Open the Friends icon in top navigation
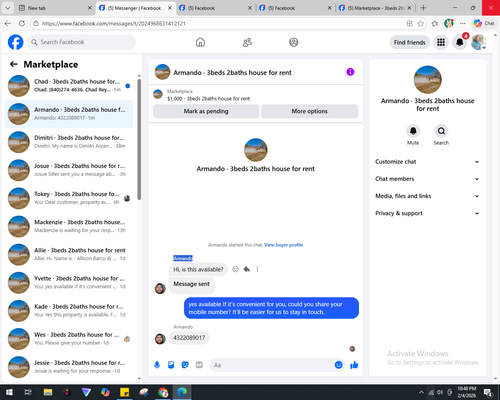Viewport: 500px width, 400px height. pyautogui.click(x=247, y=42)
